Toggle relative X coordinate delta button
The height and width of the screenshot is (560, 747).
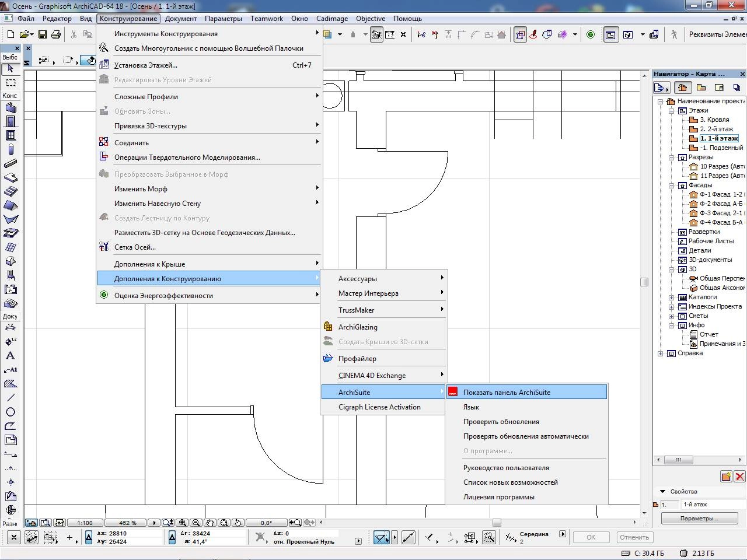coord(89,537)
